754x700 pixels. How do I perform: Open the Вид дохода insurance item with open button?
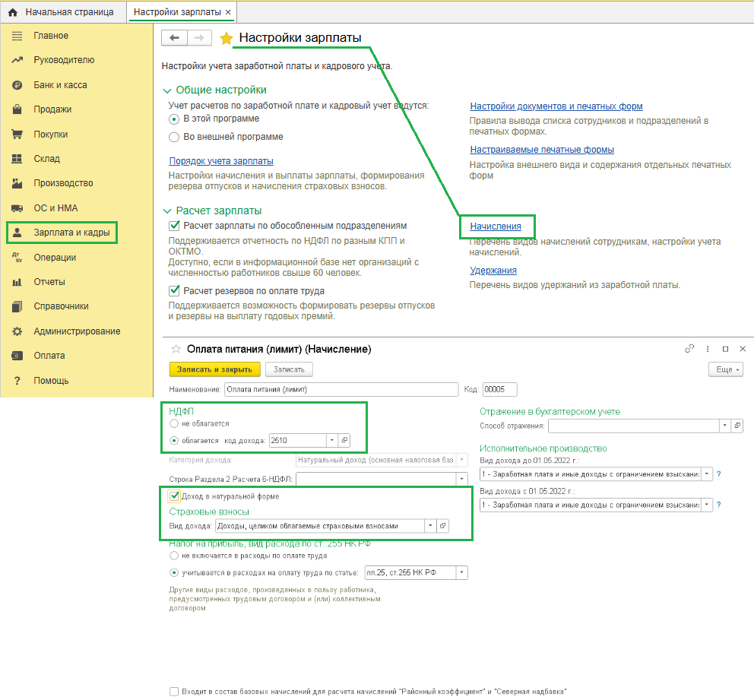pos(442,526)
